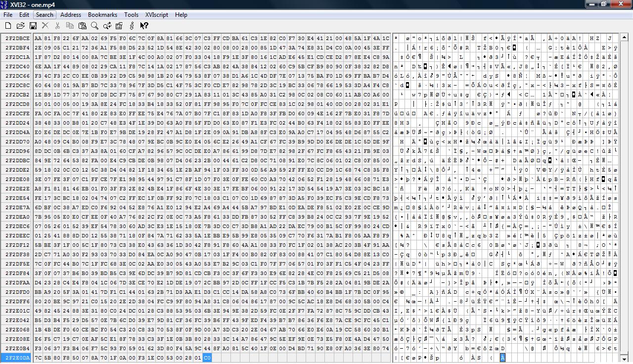Click address label 2F2DBCE
This screenshot has height=364, width=633.
click(17, 38)
